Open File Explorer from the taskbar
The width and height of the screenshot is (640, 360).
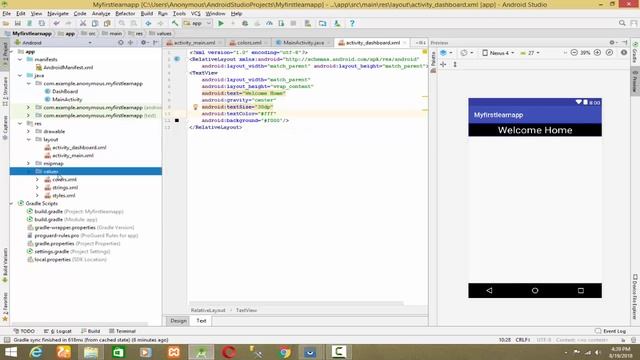91,352
